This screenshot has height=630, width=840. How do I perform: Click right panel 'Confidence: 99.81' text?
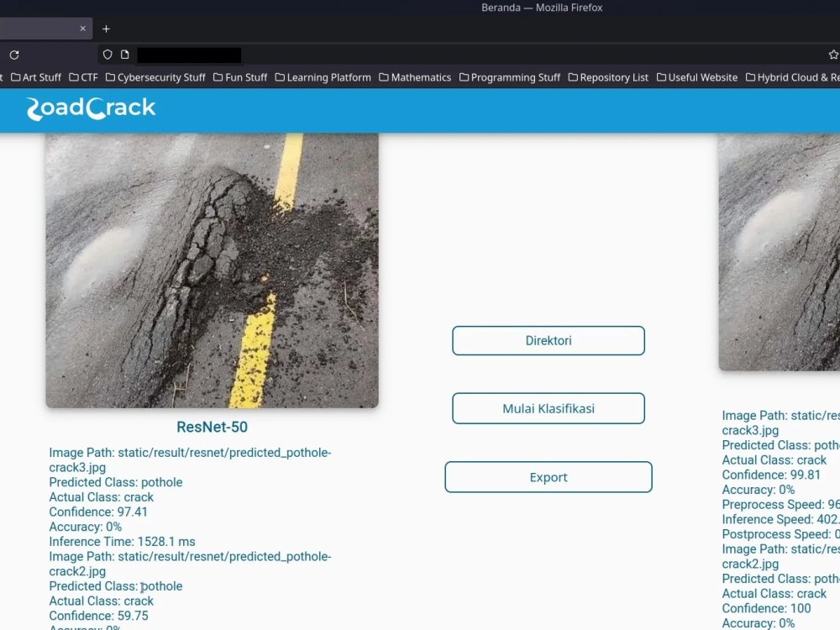(x=771, y=475)
